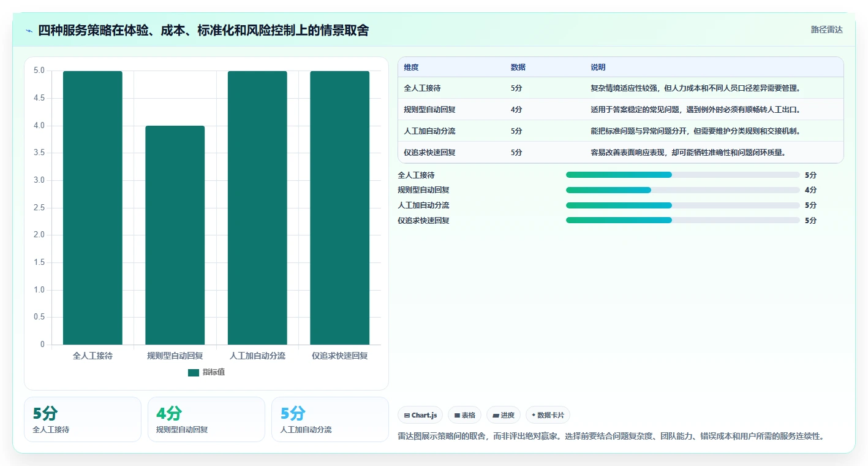Click description starting 能把标准问题与异常问题分开
This screenshot has height=466, width=868.
[x=695, y=131]
